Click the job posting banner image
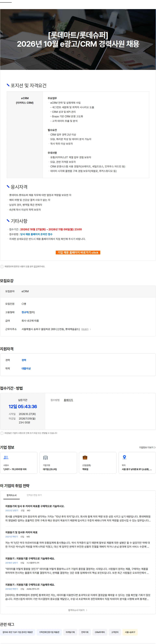 (x=78, y=39)
